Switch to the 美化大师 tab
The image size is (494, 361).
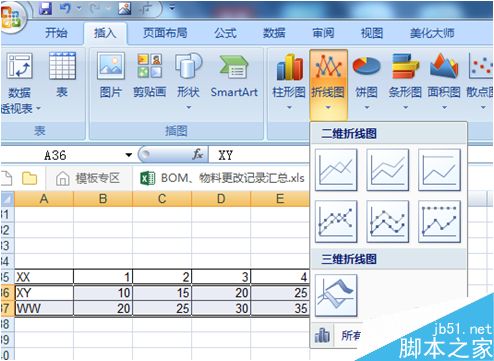coord(432,33)
